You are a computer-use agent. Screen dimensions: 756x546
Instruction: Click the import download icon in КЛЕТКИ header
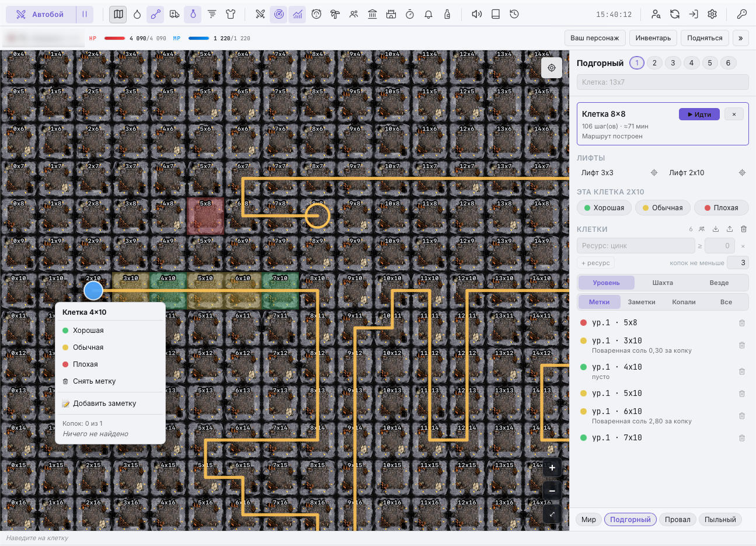[x=716, y=229]
